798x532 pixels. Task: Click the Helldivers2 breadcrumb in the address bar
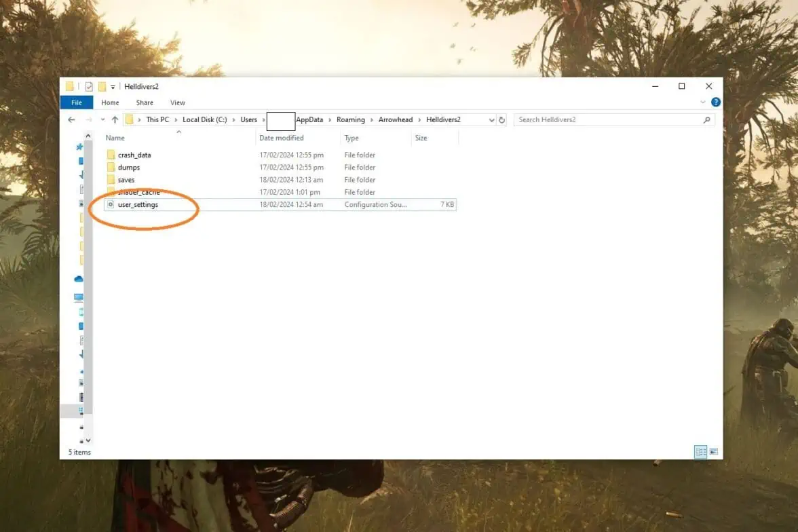pyautogui.click(x=443, y=119)
